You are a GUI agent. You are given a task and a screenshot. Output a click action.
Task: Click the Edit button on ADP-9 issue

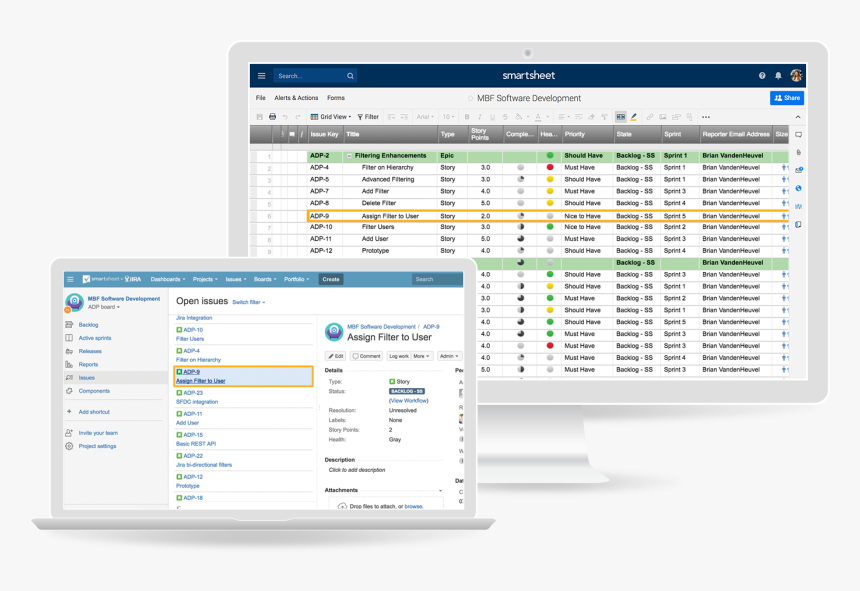(336, 356)
